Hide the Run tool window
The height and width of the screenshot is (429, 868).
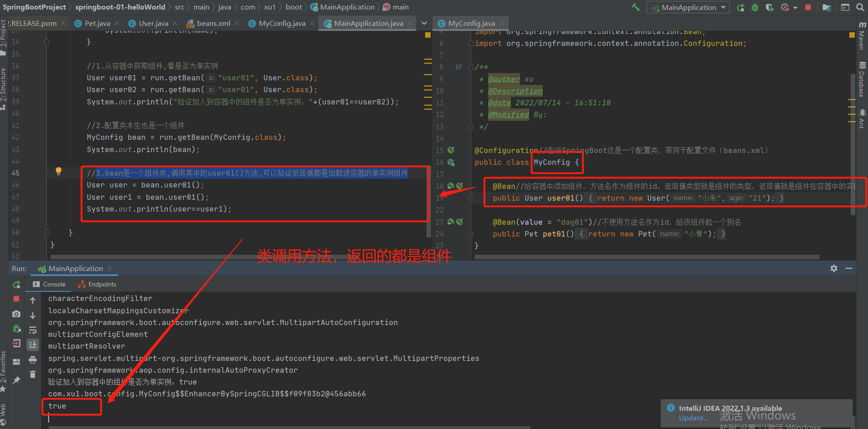click(849, 268)
